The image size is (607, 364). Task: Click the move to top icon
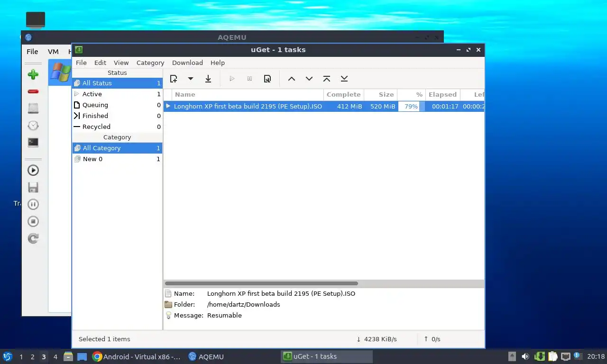click(327, 79)
